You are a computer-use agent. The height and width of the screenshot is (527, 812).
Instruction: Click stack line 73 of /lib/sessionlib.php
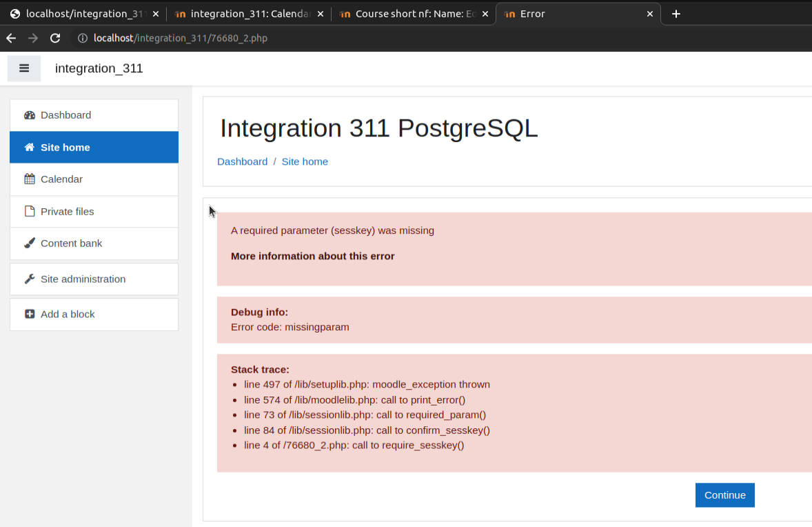click(x=365, y=415)
